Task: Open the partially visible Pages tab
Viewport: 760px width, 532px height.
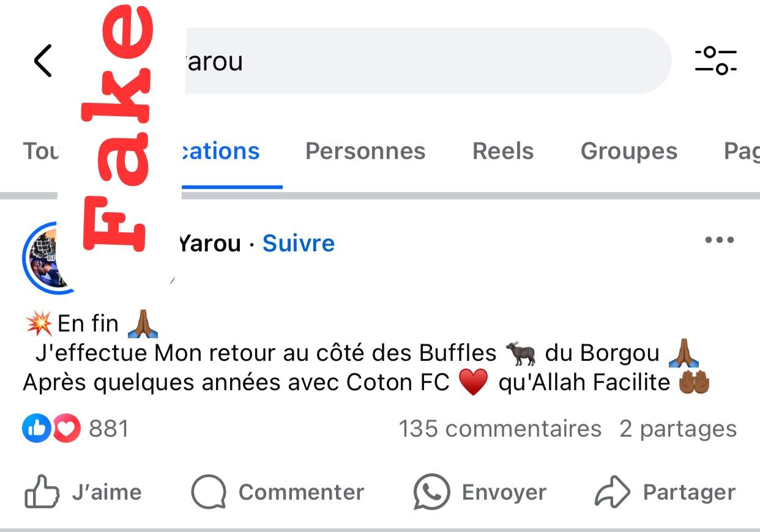Action: coord(742,151)
